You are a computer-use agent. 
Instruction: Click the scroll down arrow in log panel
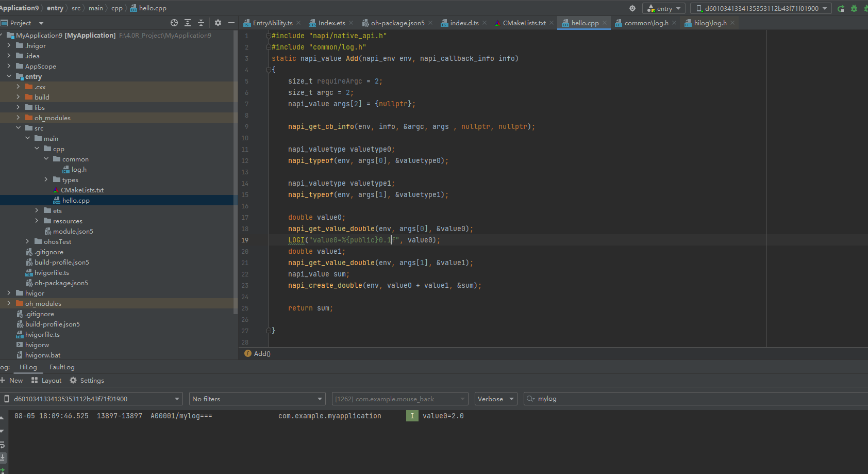point(3,431)
